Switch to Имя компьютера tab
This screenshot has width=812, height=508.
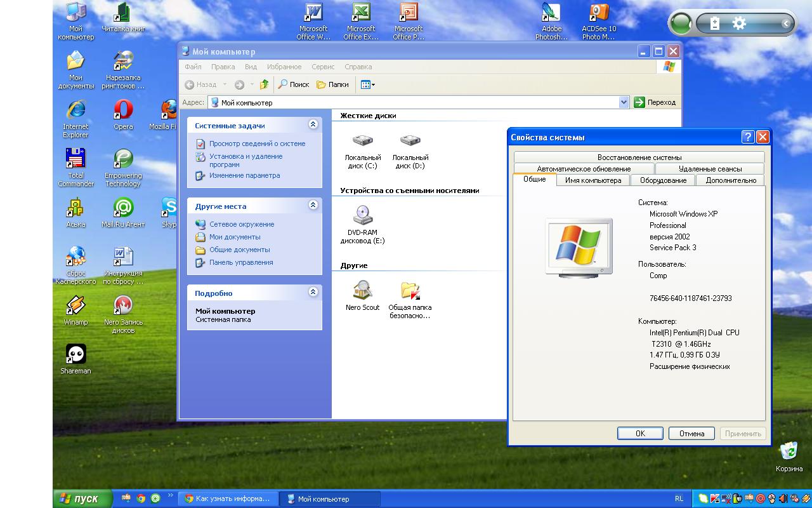[593, 180]
